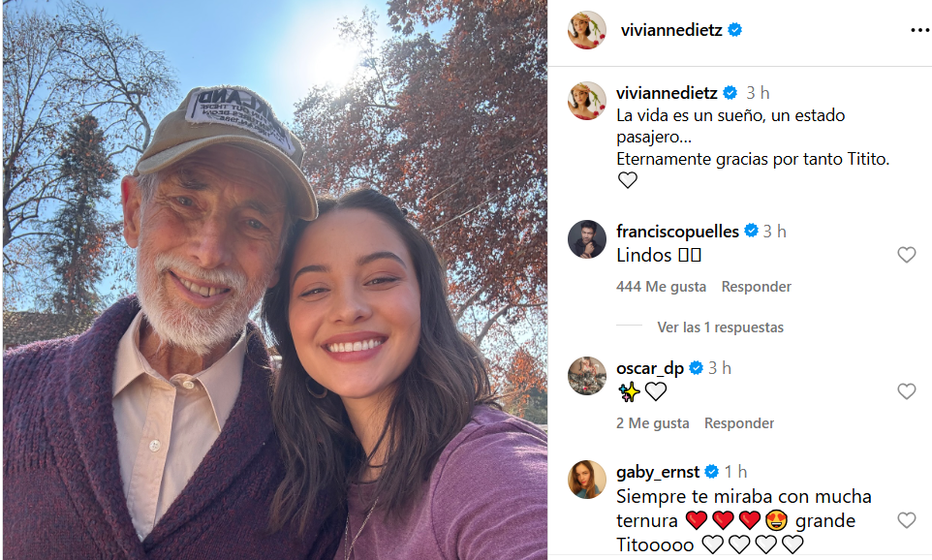
Task: Click oscar_dp's profile avatar
Action: click(x=587, y=376)
